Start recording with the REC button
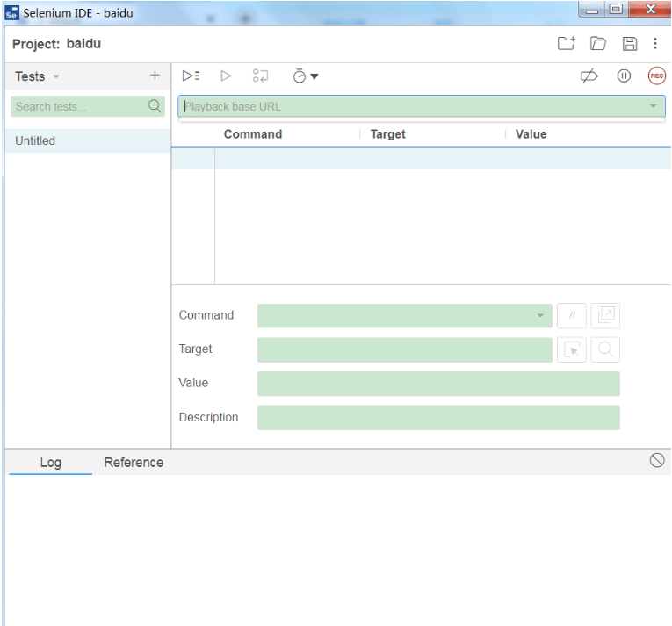The width and height of the screenshot is (672, 626). [656, 76]
